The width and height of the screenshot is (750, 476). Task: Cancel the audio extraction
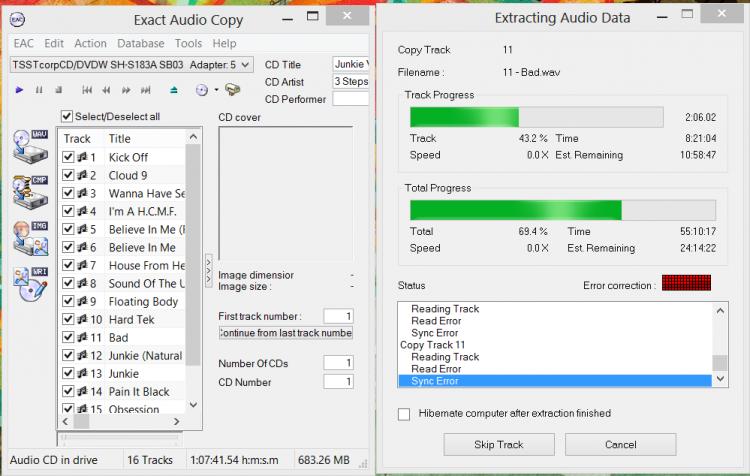[620, 445]
